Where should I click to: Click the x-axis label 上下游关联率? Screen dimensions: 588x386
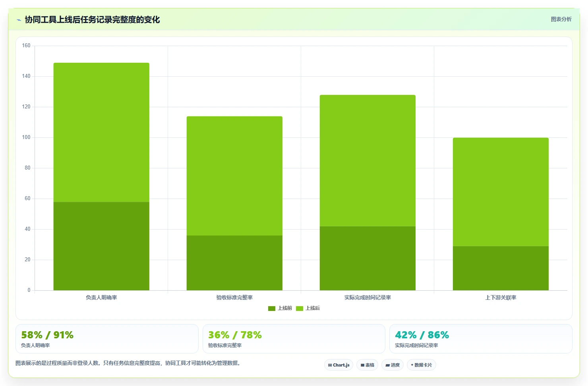(x=501, y=297)
